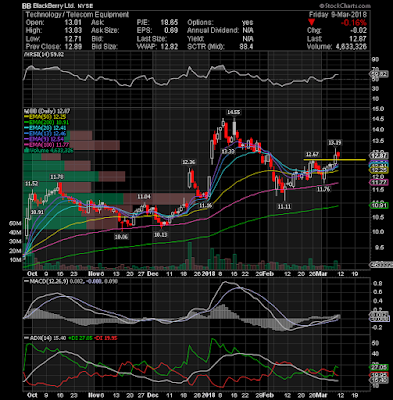This screenshot has width=393, height=400.
Task: Click the red down-arrow change indicator
Action: click(311, 23)
